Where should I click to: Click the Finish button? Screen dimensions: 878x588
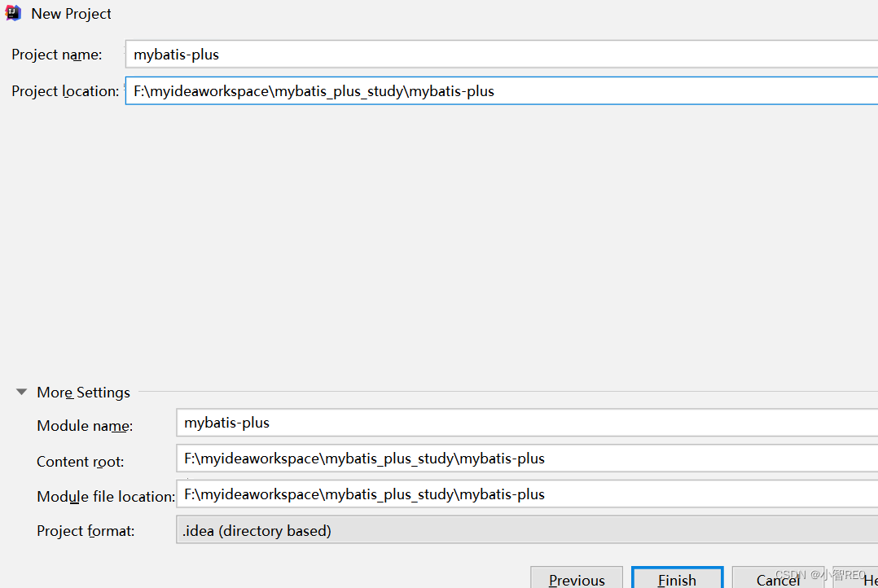[x=677, y=579]
